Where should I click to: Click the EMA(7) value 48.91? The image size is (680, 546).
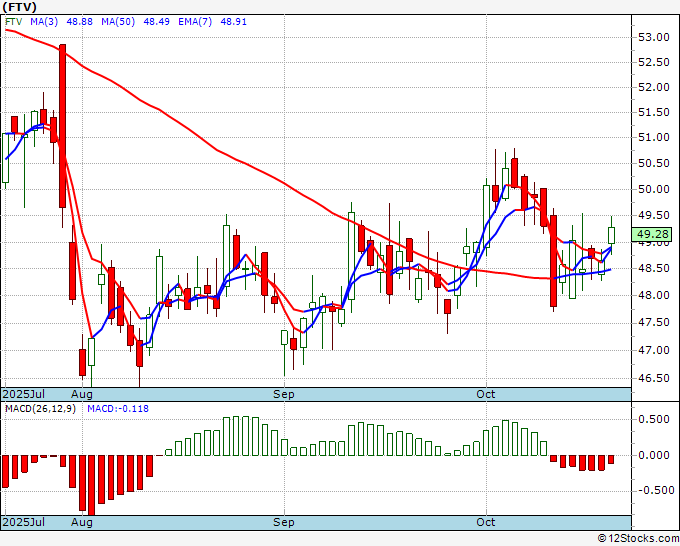tap(234, 21)
